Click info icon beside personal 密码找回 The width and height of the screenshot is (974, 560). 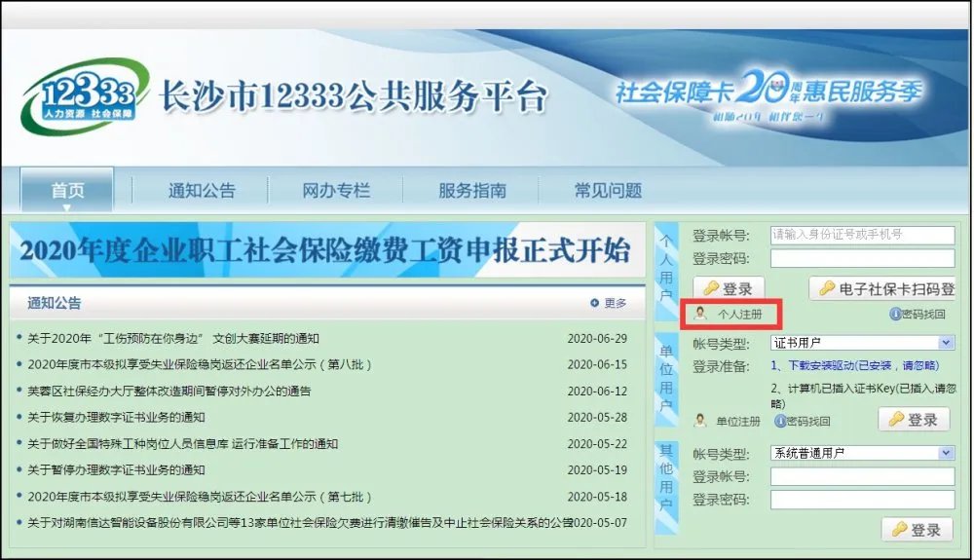click(894, 314)
